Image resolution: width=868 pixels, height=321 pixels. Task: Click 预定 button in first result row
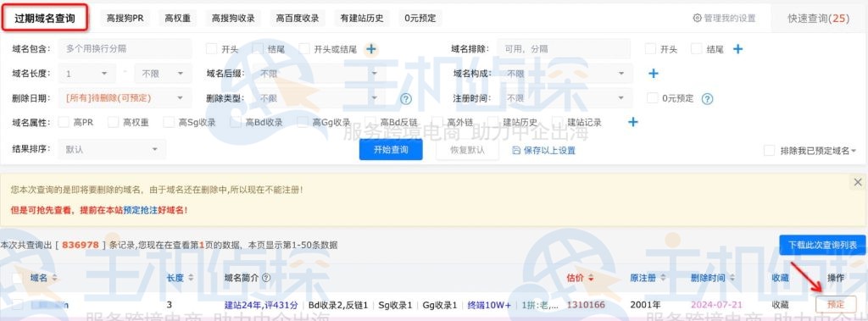coord(836,304)
